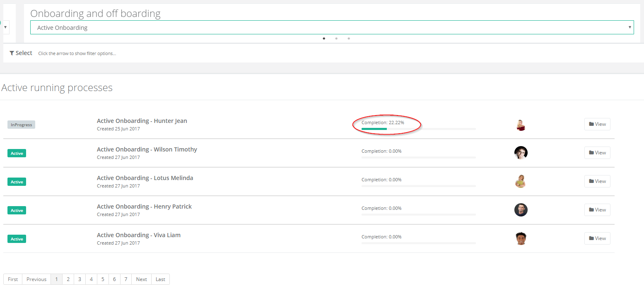
Task: Go to the third carousel dot
Action: click(x=349, y=38)
